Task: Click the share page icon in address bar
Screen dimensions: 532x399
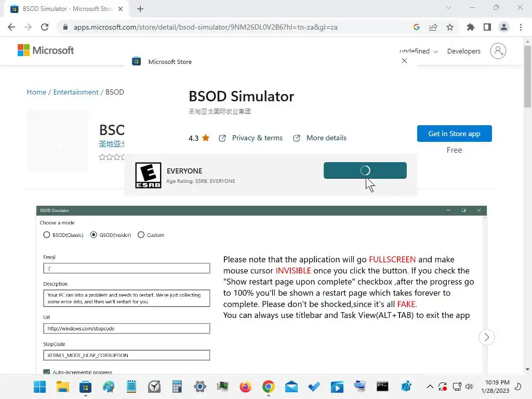Action: (433, 27)
